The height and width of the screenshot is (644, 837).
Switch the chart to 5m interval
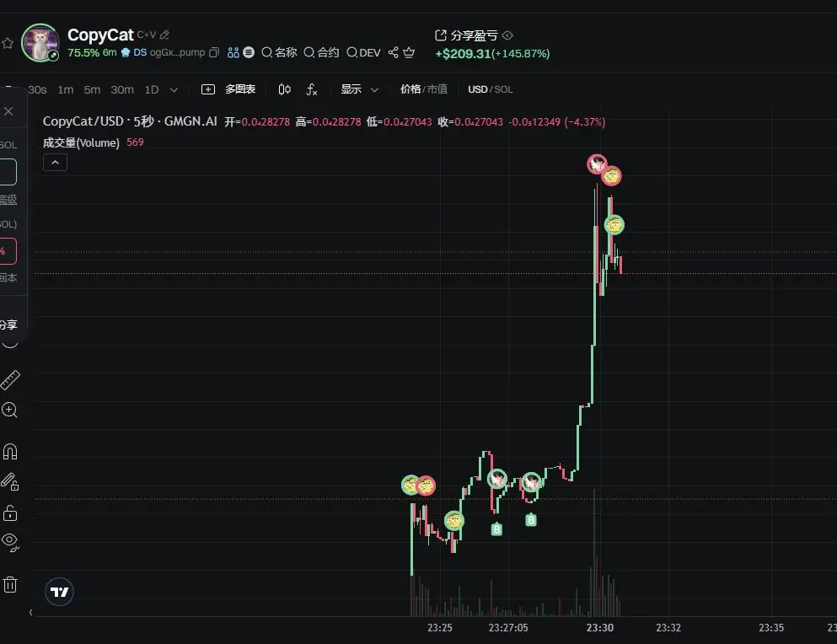(92, 89)
